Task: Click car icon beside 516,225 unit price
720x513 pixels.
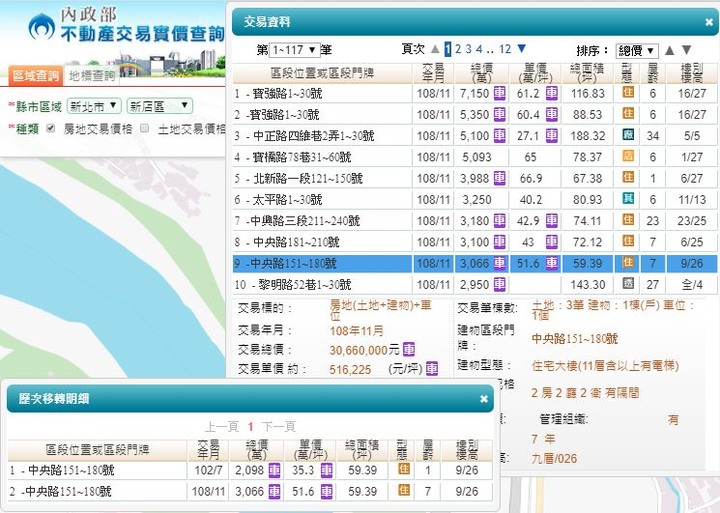Action: coord(432,368)
